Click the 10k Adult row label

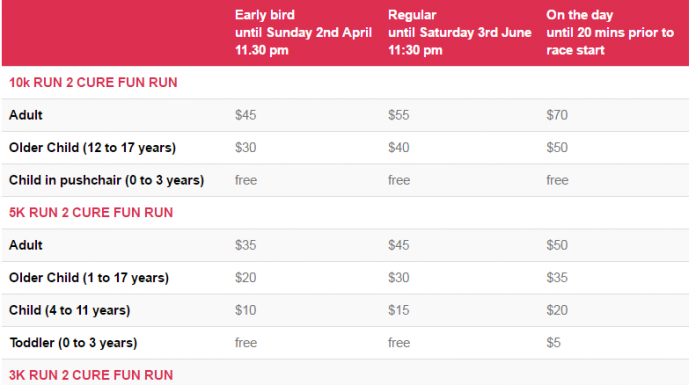tap(26, 115)
